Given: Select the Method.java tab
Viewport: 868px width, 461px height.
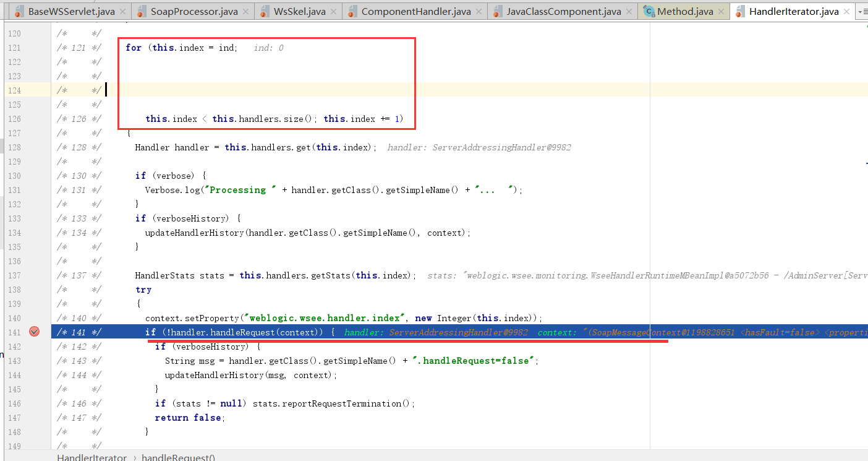Looking at the screenshot, I should click(685, 11).
